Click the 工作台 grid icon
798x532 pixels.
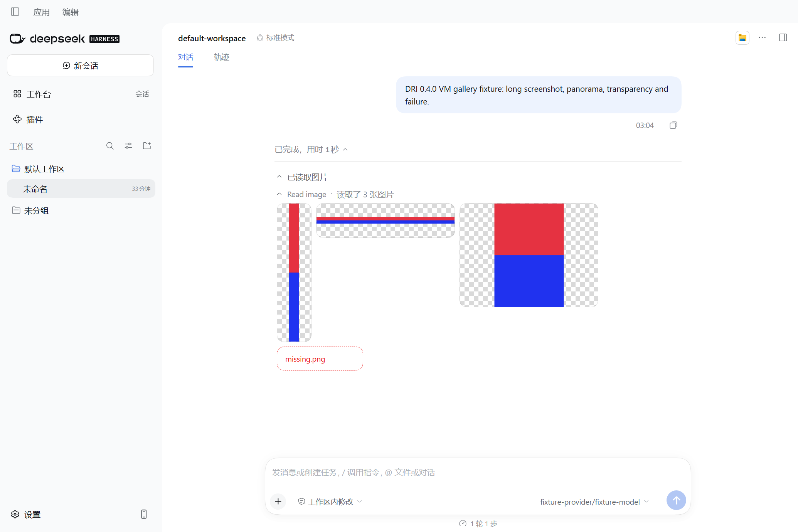[x=17, y=94]
